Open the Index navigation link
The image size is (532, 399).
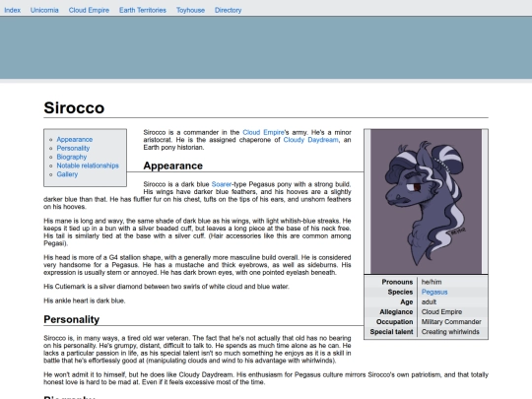(12, 10)
